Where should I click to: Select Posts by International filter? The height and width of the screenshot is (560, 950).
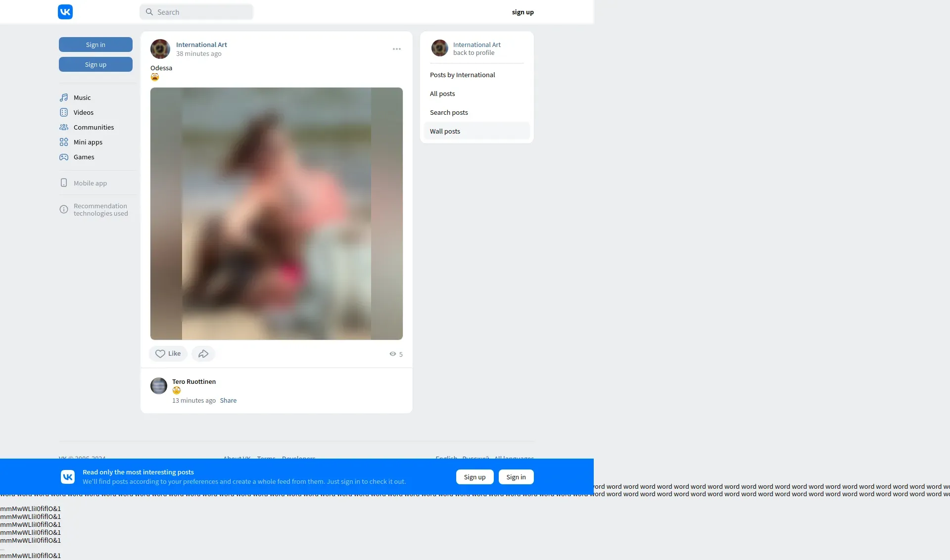pos(462,75)
